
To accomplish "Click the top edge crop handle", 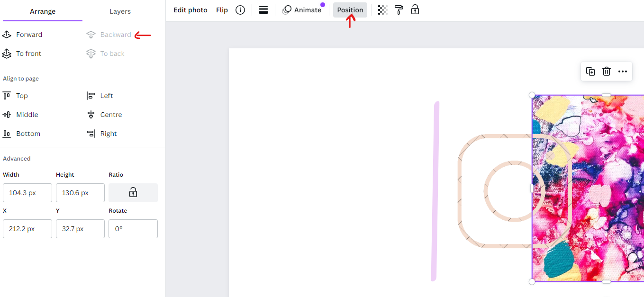I will click(x=607, y=95).
